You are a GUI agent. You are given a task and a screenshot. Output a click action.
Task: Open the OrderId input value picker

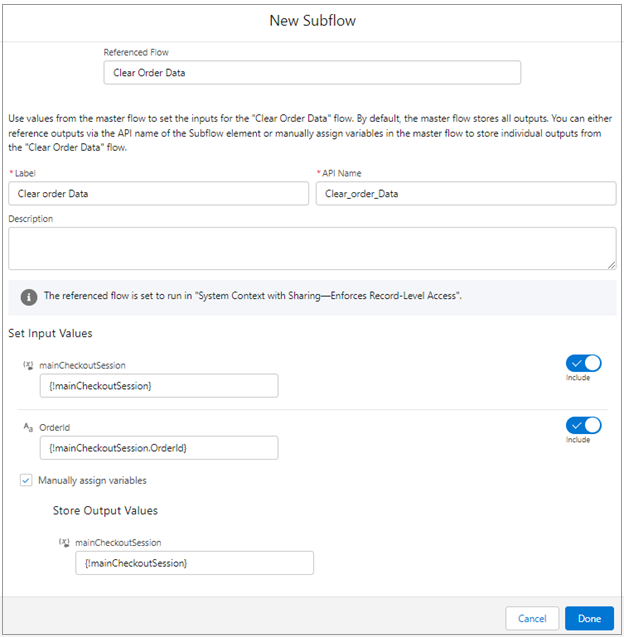pyautogui.click(x=158, y=448)
